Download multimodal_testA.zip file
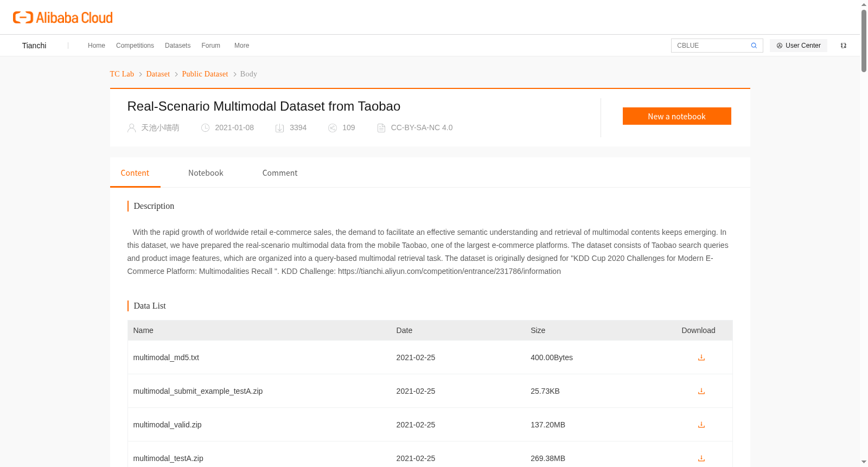The image size is (868, 467). (701, 458)
